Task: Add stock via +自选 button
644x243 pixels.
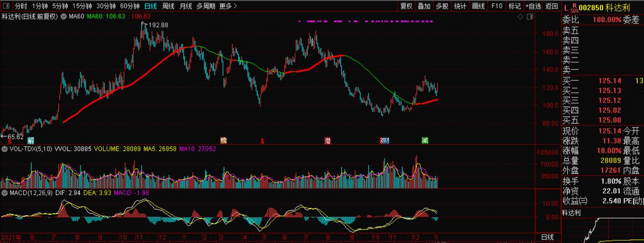Action: coord(533,6)
